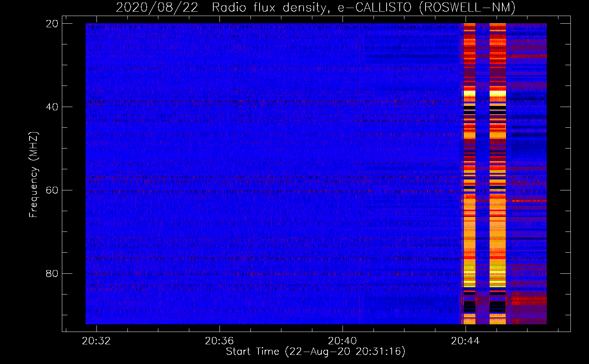Viewport: 589px width, 364px height.
Task: Click the 60 frequency tick label
Action: 52,190
